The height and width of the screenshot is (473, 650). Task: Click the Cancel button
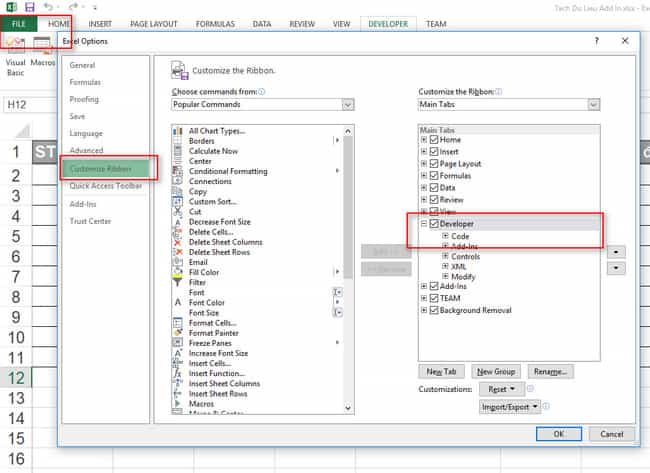pyautogui.click(x=611, y=434)
